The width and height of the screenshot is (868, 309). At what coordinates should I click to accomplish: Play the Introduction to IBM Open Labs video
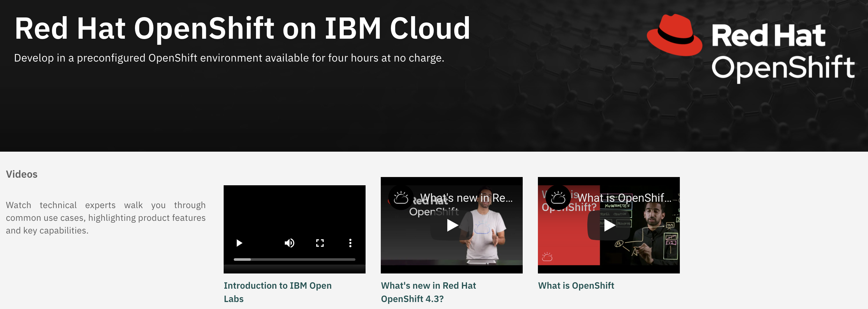click(x=239, y=243)
